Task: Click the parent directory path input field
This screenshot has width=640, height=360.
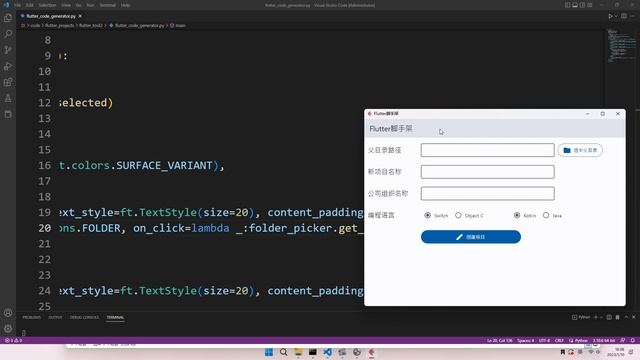Action: (487, 150)
